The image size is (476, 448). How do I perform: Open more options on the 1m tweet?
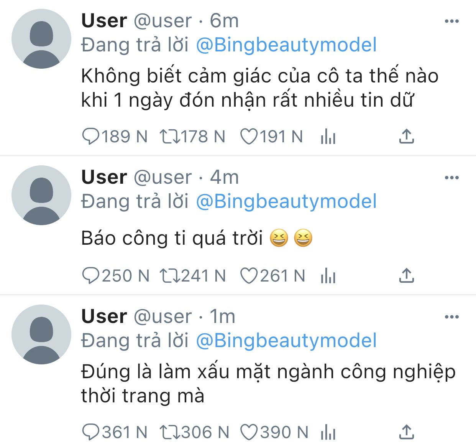coord(452,317)
